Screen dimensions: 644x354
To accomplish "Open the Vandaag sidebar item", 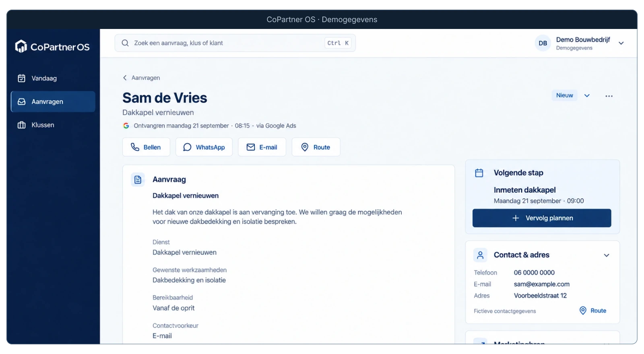I will (x=53, y=78).
